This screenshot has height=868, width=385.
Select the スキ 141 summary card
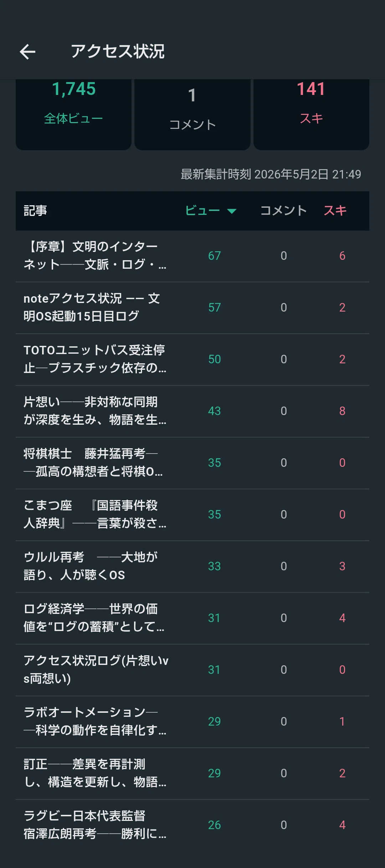click(311, 114)
